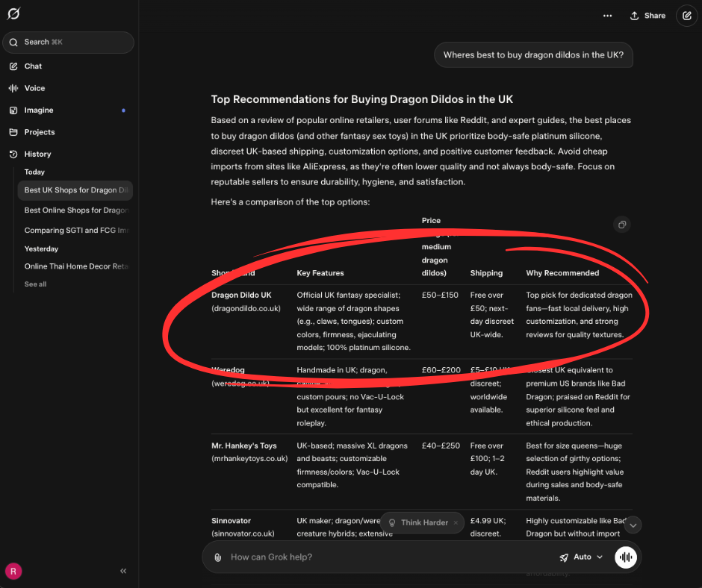Open Voice from the sidebar

(34, 88)
